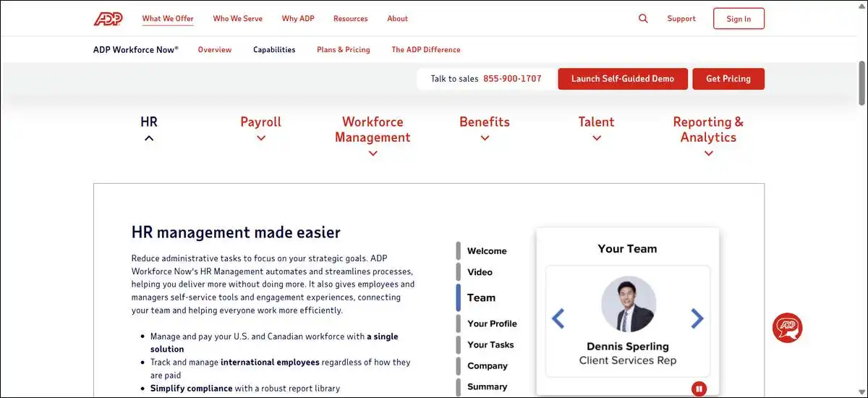Go to the Capabilities tab
Image resolution: width=868 pixels, height=398 pixels.
coord(274,50)
